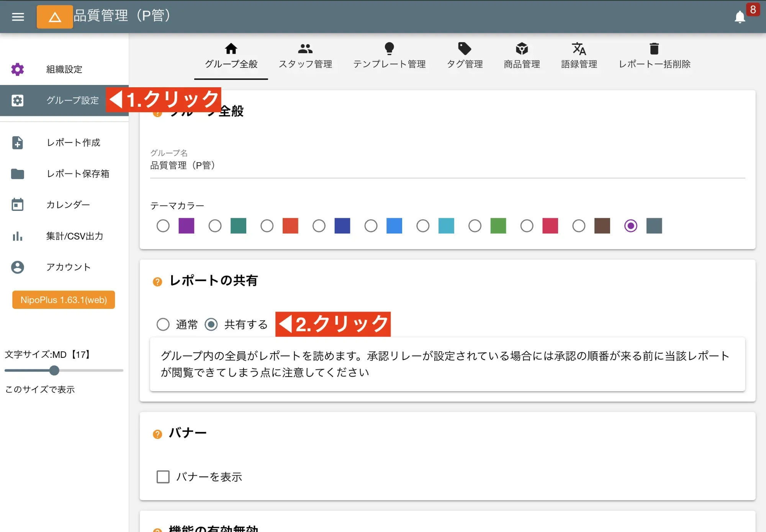Screen dimensions: 766x532
Task: Choose the 通常 sharing option
Action: [163, 325]
